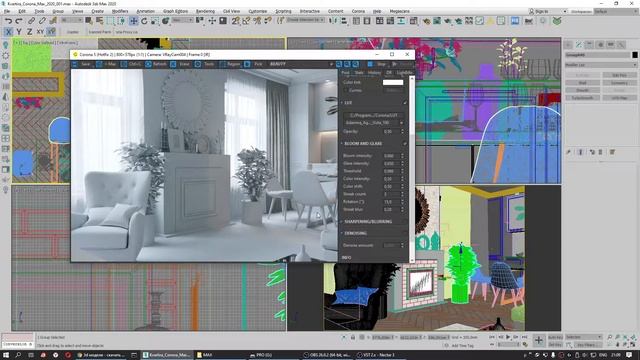This screenshot has height=360, width=640.
Task: Toggle the Bloom and Glare enable checkbox
Action: click(x=405, y=144)
